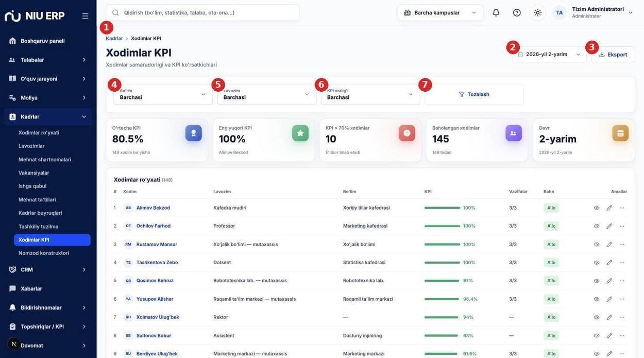644x358 pixels.
Task: Click the edit pencil for Xolmatov Ulug'bek
Action: pos(609,317)
